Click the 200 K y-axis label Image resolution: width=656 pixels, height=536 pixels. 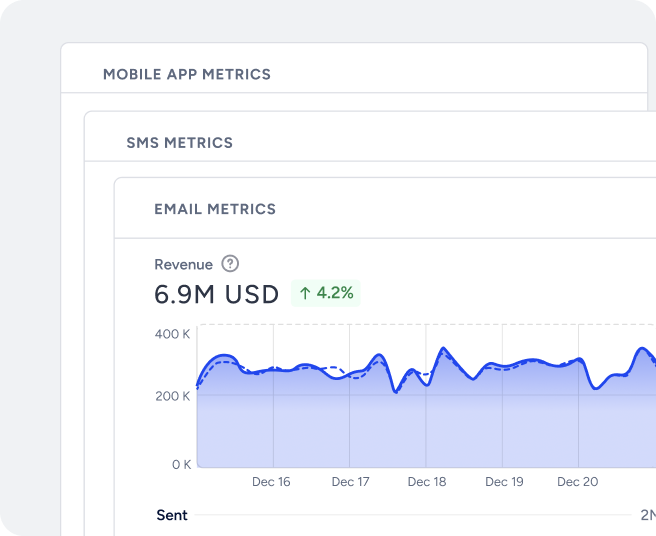point(172,396)
